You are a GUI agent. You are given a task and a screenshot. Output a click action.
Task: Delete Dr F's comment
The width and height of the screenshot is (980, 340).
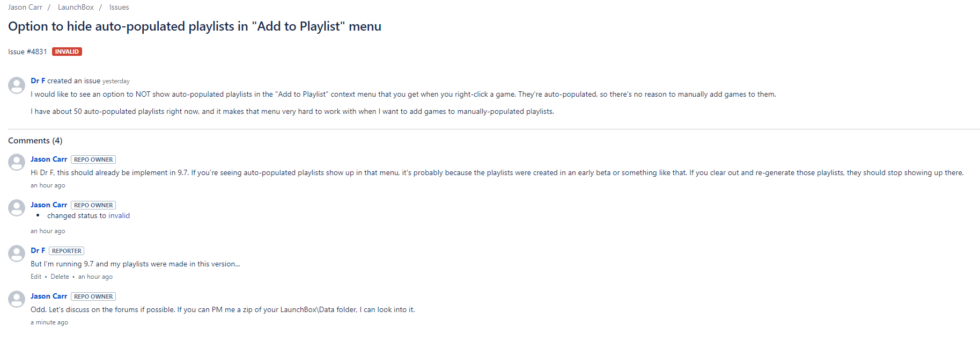coord(60,277)
